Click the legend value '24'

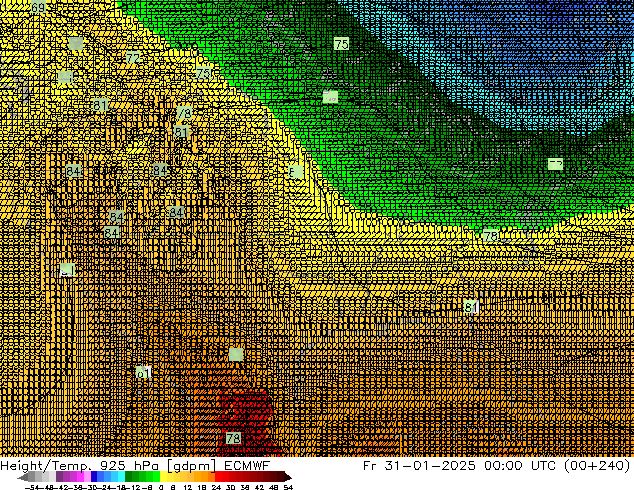(216, 487)
